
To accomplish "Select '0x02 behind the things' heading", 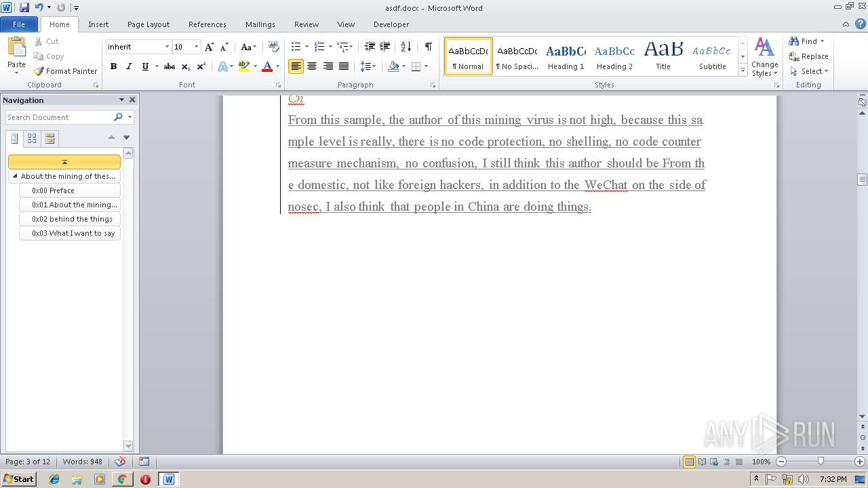I will 71,219.
